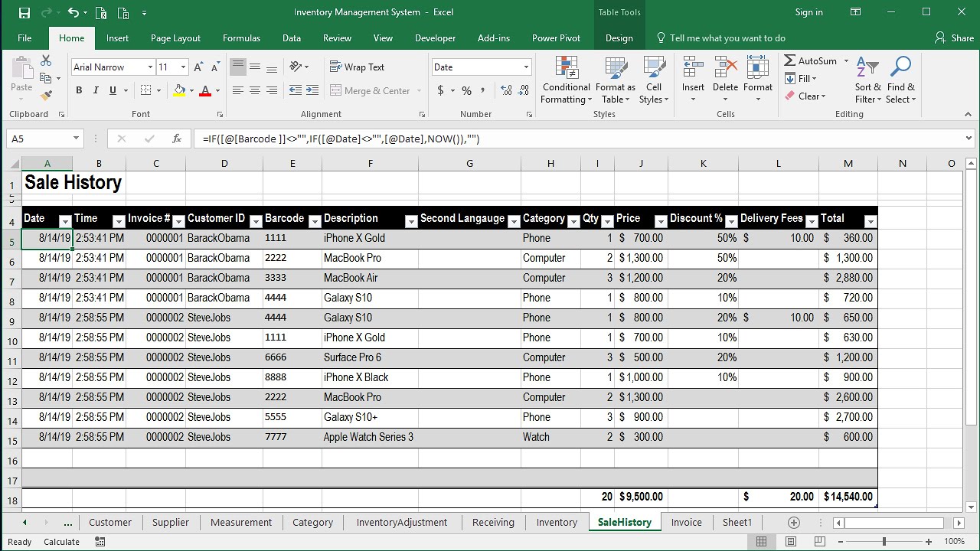Expand the formula bar

969,139
